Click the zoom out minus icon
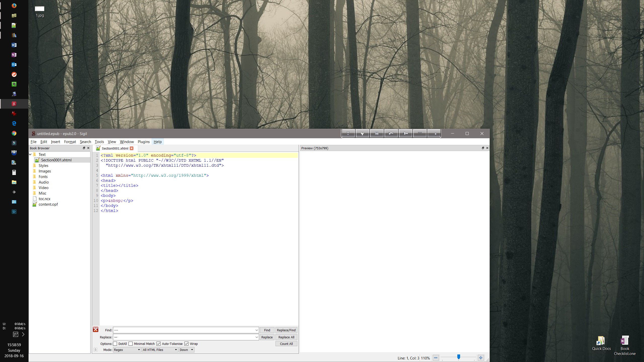This screenshot has height=362, width=644. pos(436,358)
